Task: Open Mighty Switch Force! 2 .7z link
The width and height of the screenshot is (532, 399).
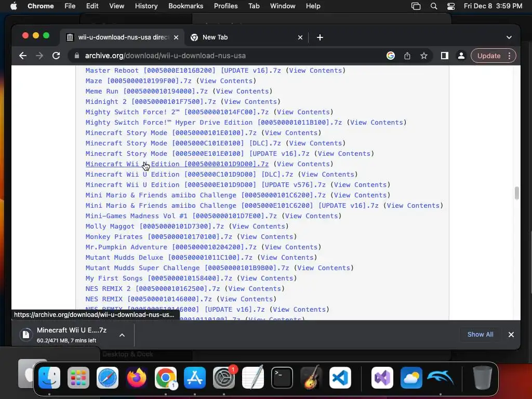Action: [x=177, y=112]
